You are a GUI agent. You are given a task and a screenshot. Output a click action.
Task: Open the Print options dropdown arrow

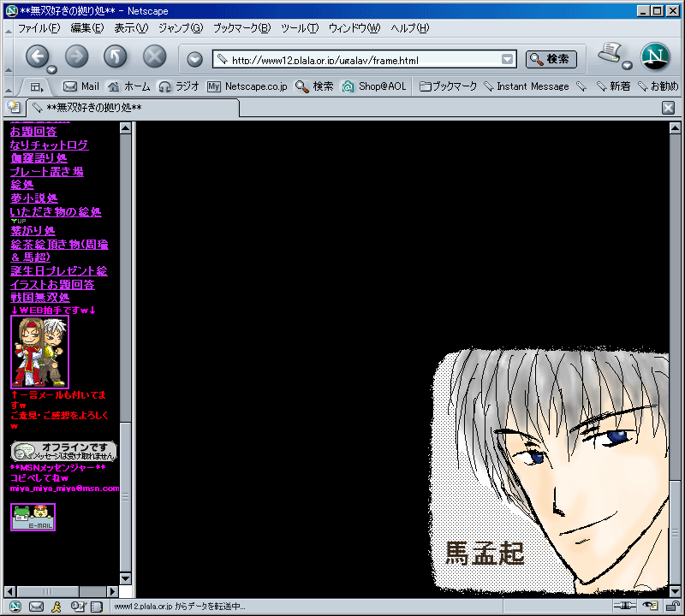click(x=628, y=66)
